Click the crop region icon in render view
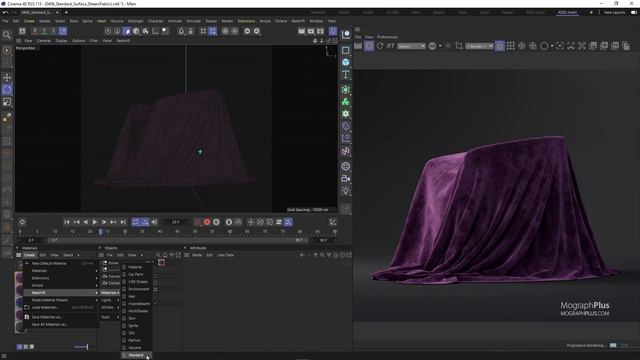 [x=459, y=46]
